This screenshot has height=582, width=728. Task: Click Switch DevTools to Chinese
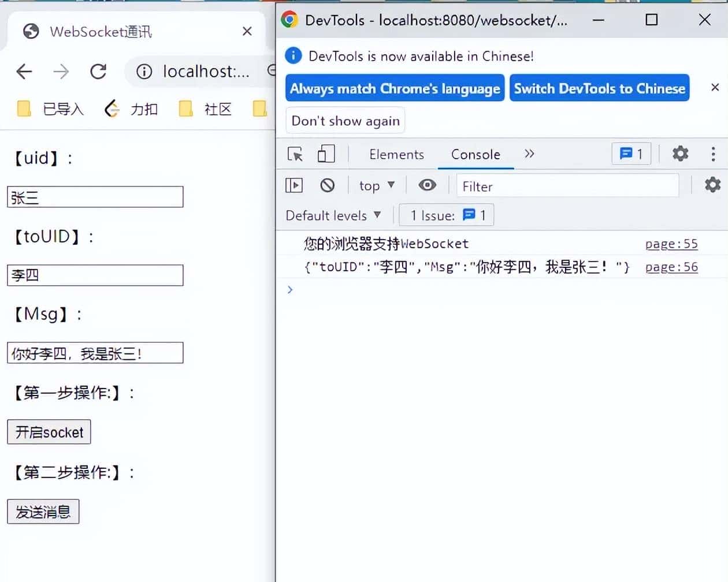pyautogui.click(x=599, y=88)
